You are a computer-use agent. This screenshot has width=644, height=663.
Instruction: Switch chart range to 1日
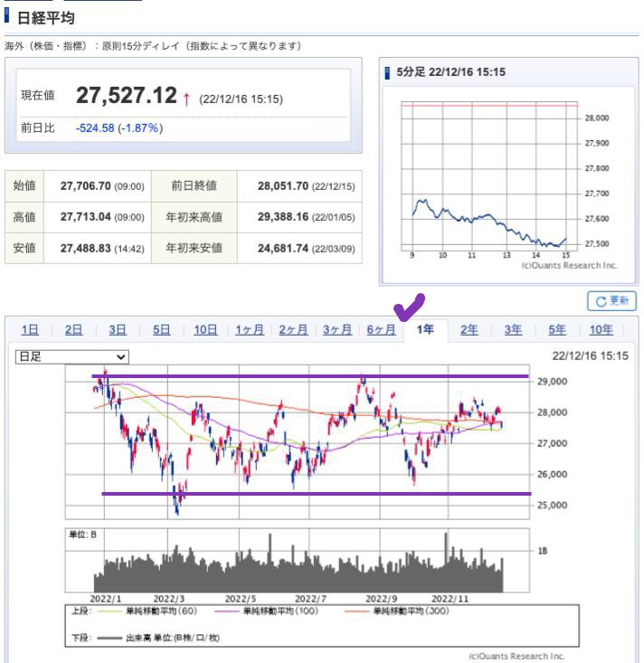tap(30, 329)
